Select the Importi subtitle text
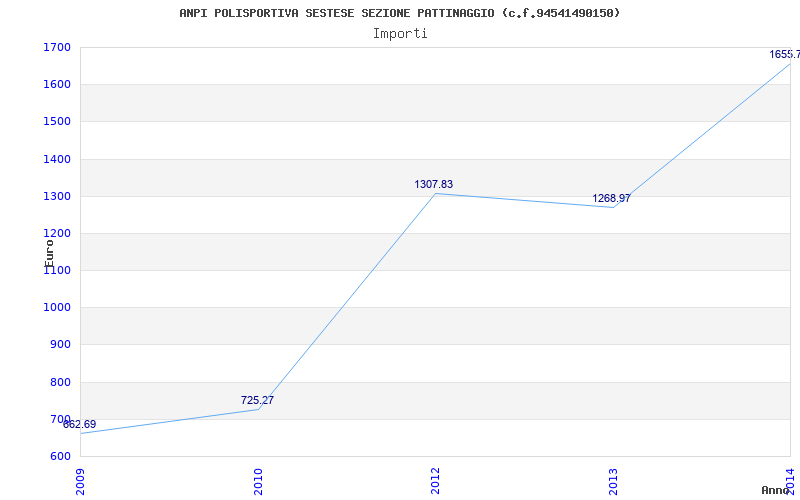800x500 pixels. coord(400,34)
